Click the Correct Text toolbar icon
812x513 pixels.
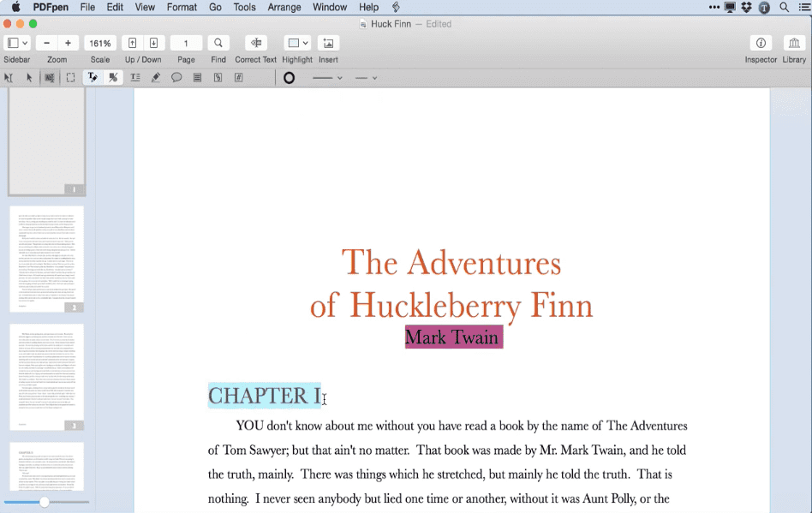(x=256, y=43)
